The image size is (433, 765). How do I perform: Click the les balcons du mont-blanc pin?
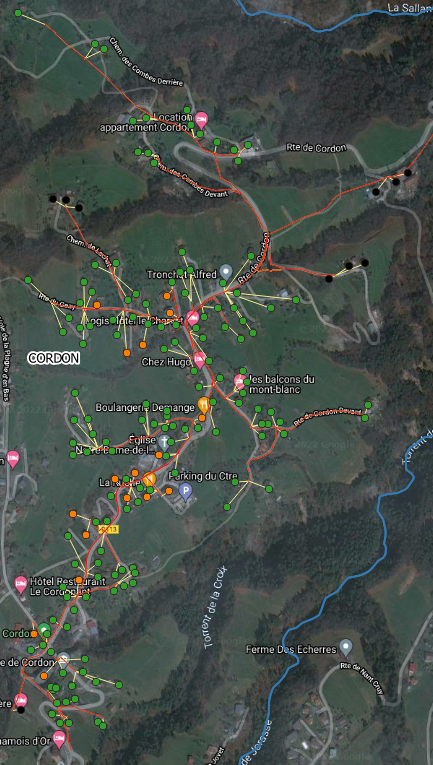(239, 381)
